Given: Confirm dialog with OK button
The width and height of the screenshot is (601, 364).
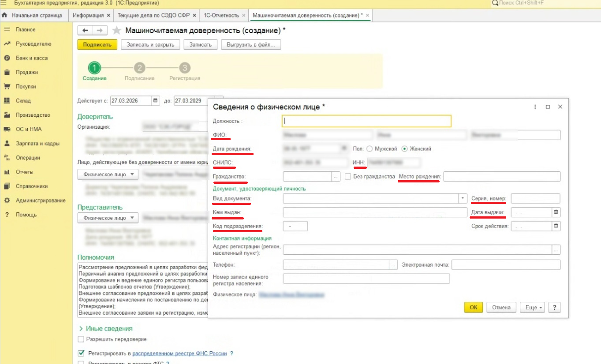Looking at the screenshot, I should [474, 307].
